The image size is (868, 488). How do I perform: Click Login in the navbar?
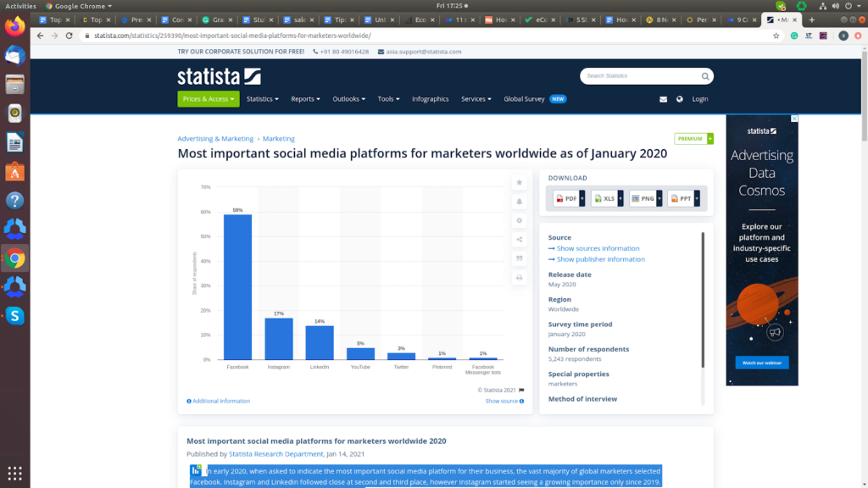click(699, 99)
